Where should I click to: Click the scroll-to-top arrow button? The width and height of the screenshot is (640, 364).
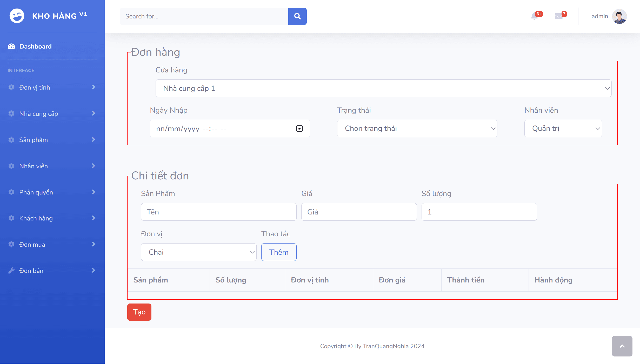click(622, 346)
